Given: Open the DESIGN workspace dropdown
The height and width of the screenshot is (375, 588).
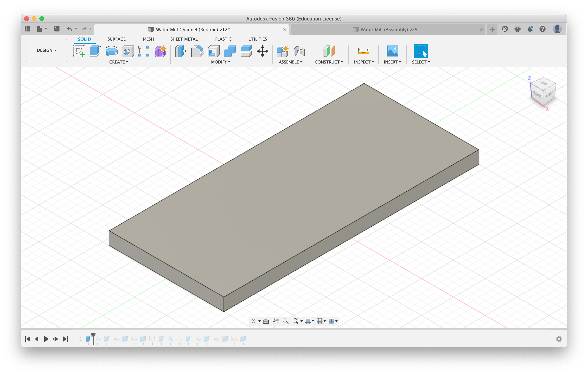Looking at the screenshot, I should point(46,50).
